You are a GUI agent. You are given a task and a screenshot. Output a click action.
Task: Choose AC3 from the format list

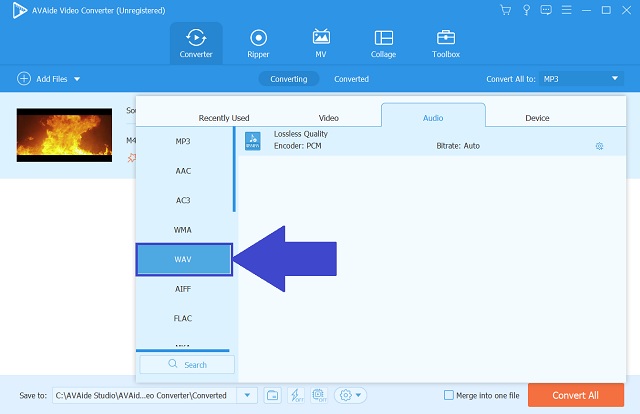(183, 200)
